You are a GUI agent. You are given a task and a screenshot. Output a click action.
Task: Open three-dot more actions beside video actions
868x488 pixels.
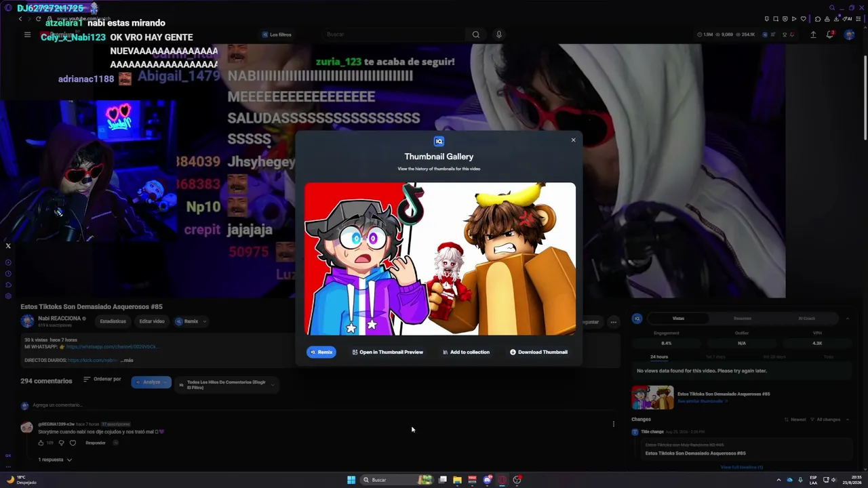[x=613, y=322]
